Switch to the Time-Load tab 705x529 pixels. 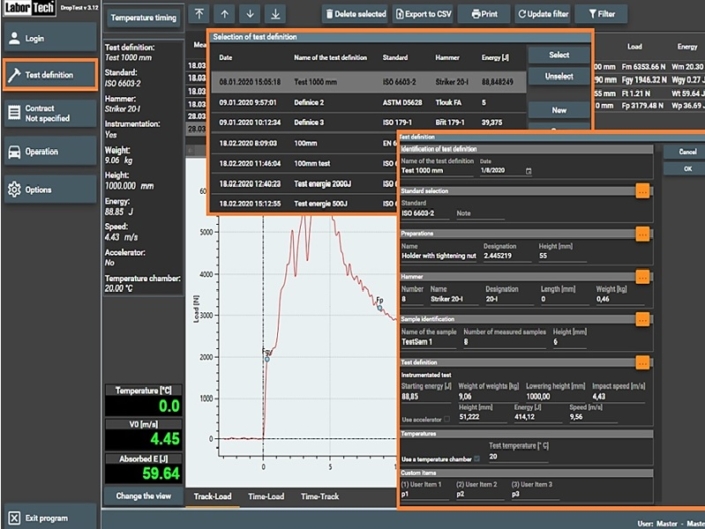[x=267, y=496]
